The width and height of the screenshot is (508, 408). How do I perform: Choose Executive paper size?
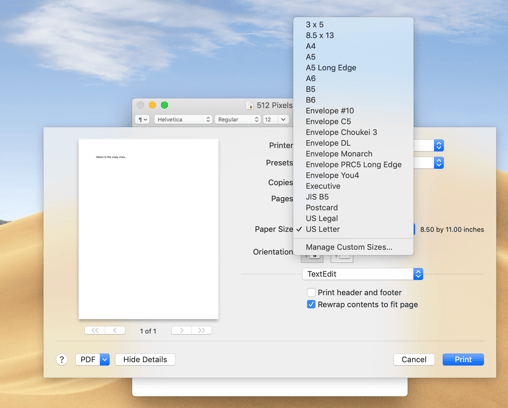coord(353,186)
